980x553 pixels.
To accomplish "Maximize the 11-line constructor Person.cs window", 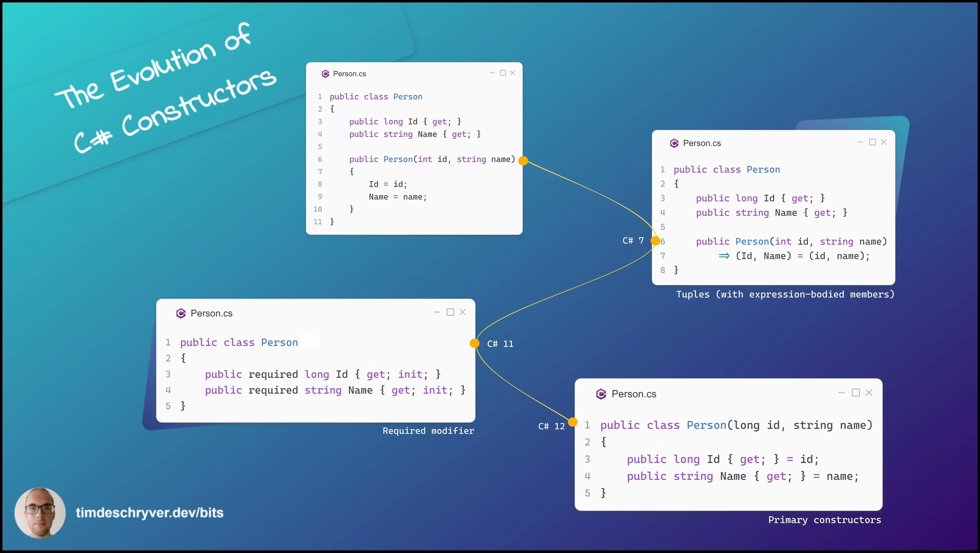I will pyautogui.click(x=503, y=73).
